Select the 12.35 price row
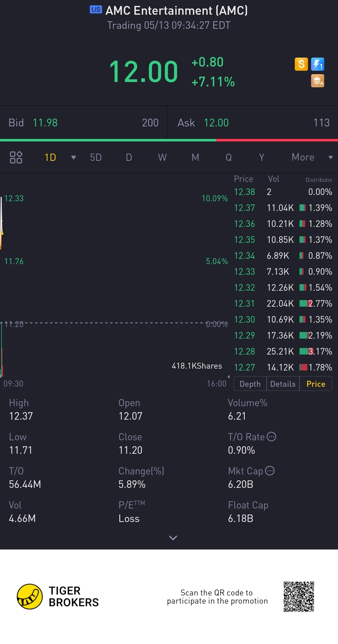The height and width of the screenshot is (644, 338). (283, 240)
